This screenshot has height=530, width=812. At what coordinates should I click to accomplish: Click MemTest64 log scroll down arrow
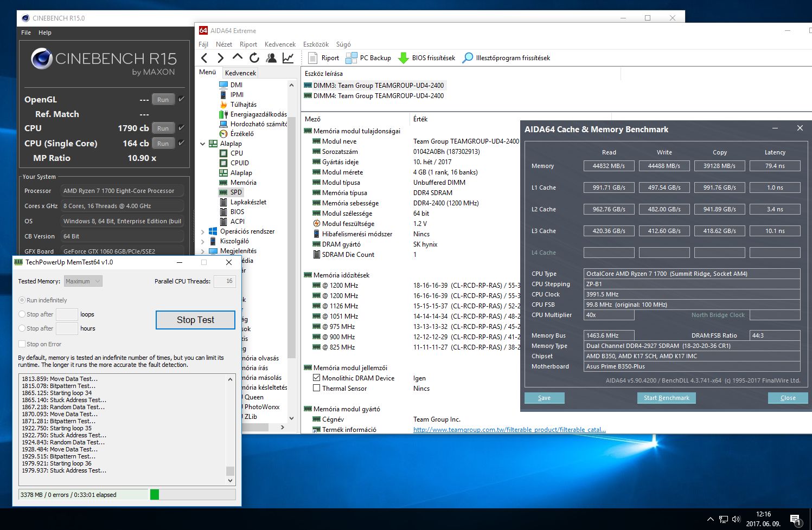tap(230, 480)
